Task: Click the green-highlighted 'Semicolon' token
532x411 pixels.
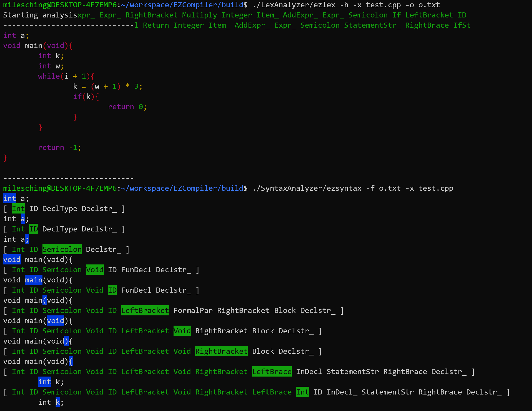Action: (62, 249)
